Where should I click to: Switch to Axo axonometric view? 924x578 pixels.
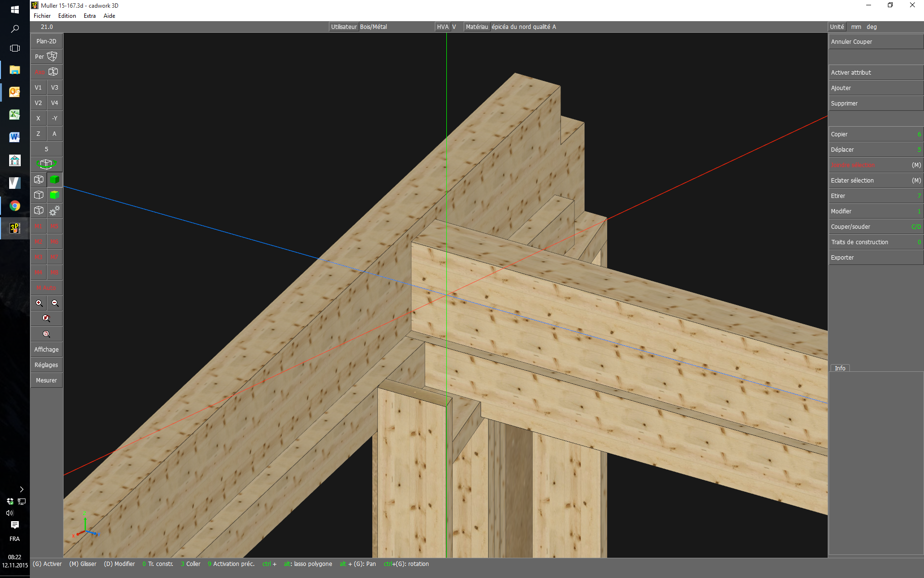pos(46,72)
